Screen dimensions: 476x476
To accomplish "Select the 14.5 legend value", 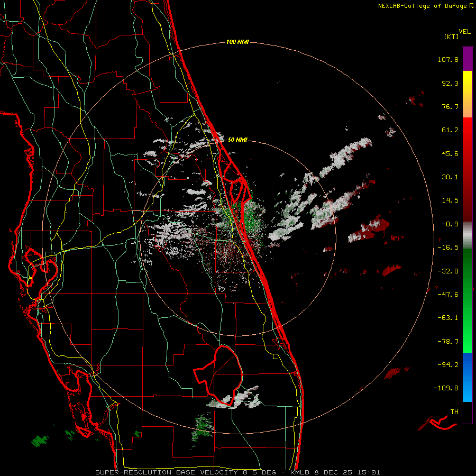I will pyautogui.click(x=450, y=200).
